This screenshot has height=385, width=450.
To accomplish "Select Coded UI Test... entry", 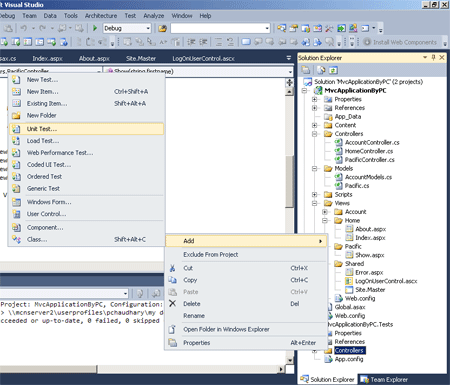I will pos(87,165).
